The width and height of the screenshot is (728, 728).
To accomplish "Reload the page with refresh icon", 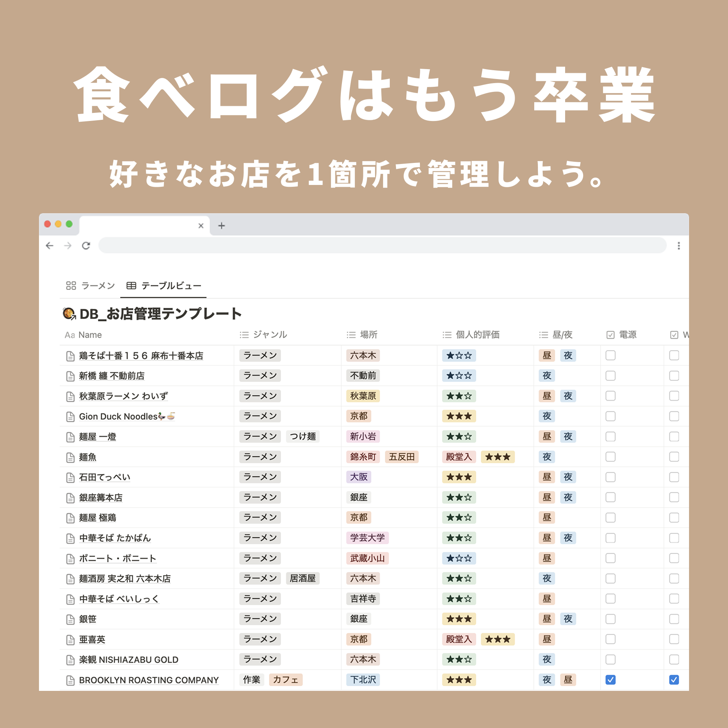I will [x=86, y=246].
